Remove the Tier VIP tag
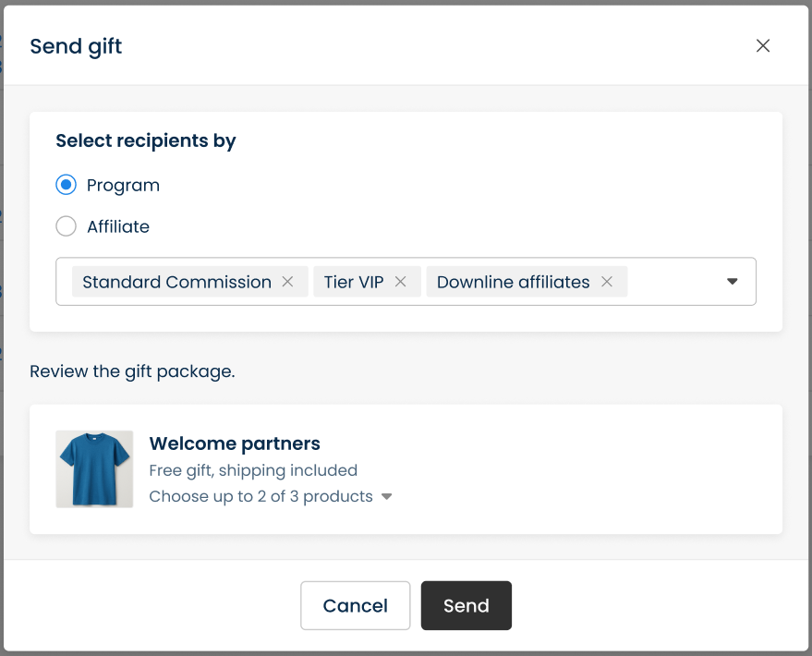 click(400, 282)
